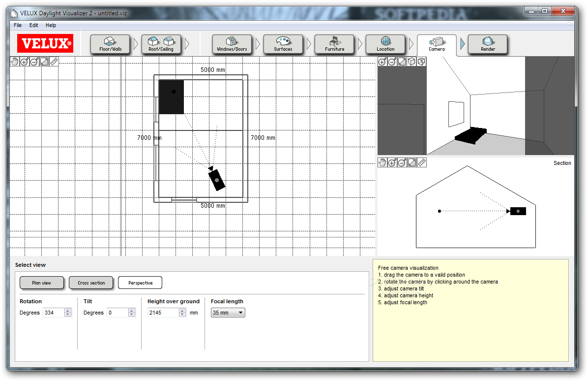The image size is (588, 381).
Task: Open the Floor/Walls step
Action: (x=110, y=44)
